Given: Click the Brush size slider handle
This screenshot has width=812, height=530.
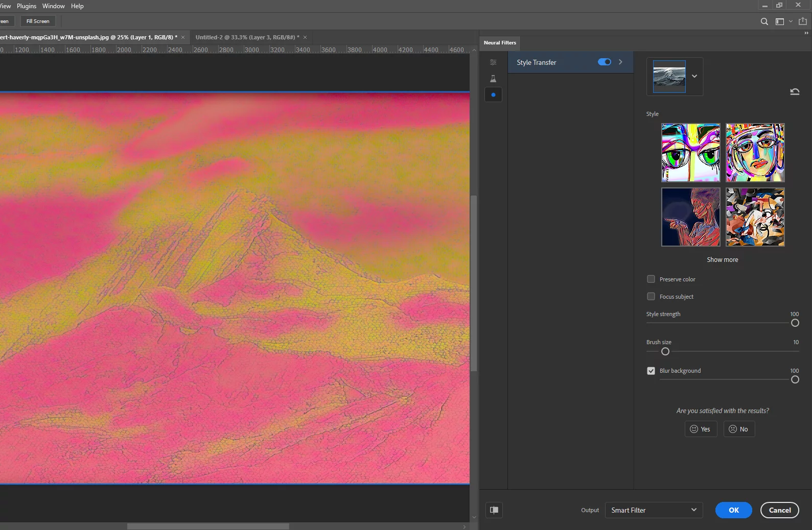Looking at the screenshot, I should click(665, 351).
